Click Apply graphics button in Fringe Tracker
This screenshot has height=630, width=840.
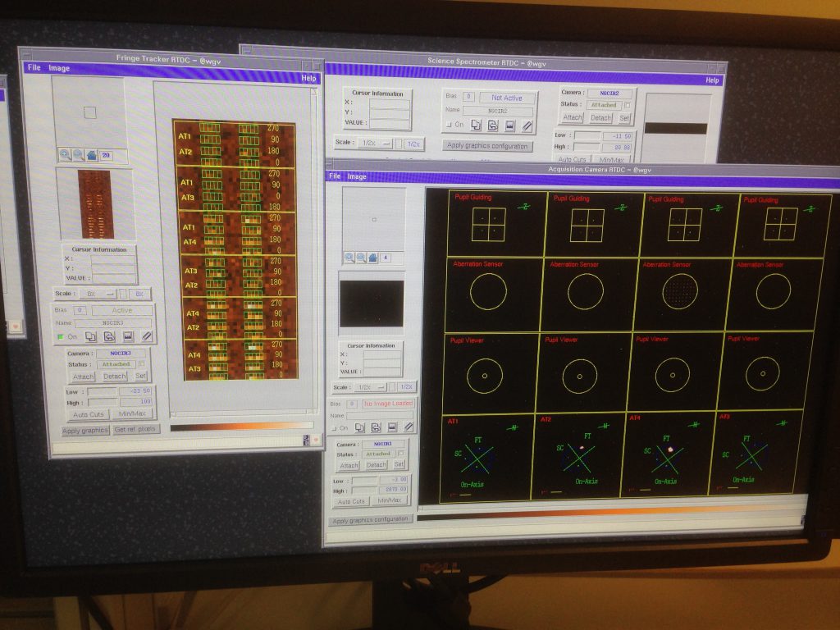(x=85, y=431)
